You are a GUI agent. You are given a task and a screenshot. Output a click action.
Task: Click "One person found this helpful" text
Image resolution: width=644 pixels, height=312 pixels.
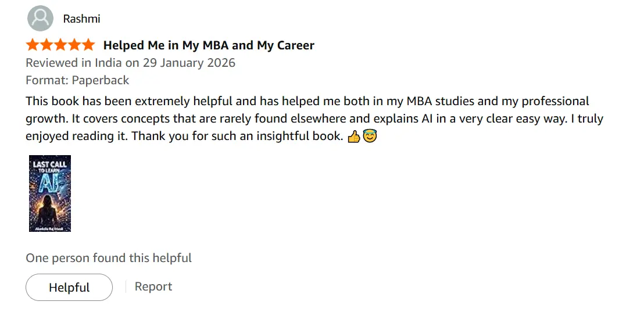pos(109,258)
